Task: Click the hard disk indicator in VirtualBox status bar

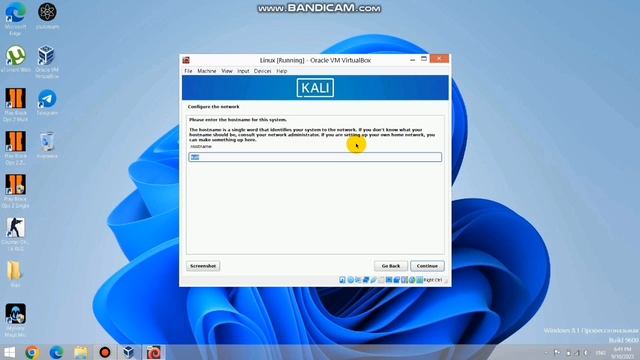Action: click(342, 280)
